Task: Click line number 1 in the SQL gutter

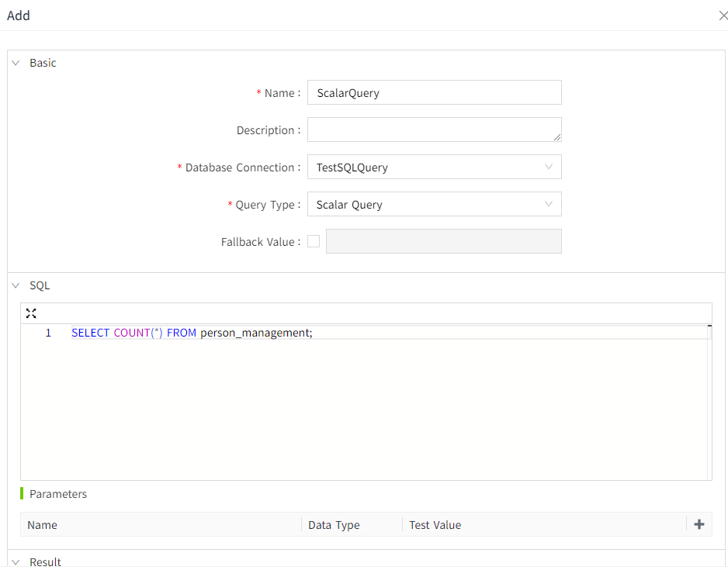Action: pyautogui.click(x=48, y=333)
